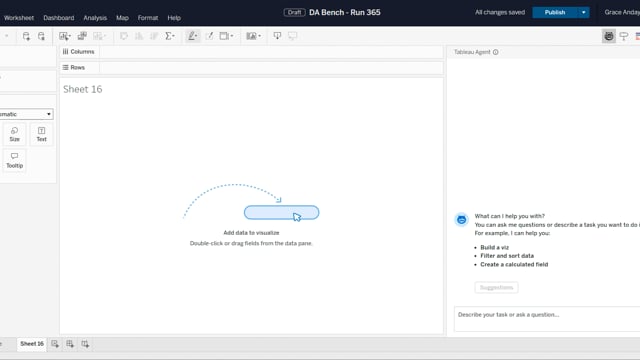Open the Help menu
The height and width of the screenshot is (360, 640).
pyautogui.click(x=174, y=18)
